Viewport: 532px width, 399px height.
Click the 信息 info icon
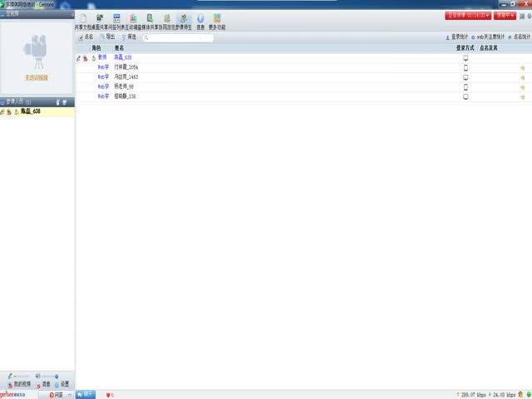point(200,19)
